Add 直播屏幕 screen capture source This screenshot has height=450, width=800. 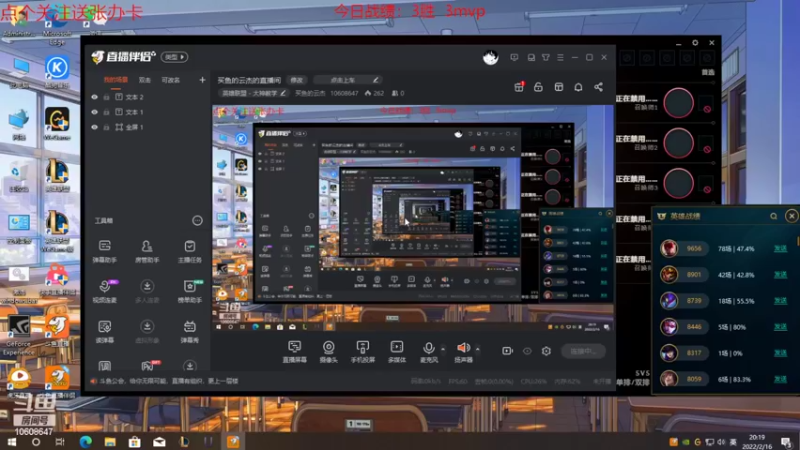(294, 352)
